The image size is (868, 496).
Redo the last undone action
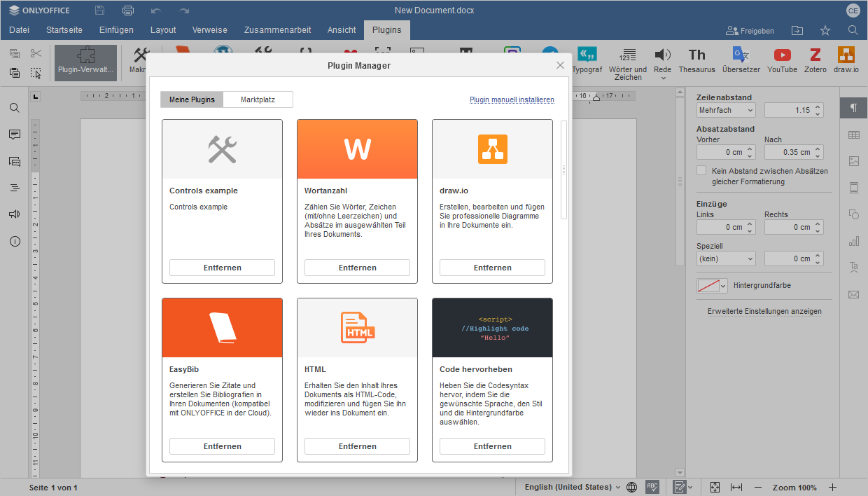[184, 11]
